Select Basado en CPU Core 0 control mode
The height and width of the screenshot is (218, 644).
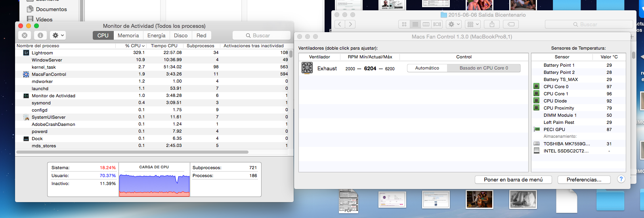pyautogui.click(x=484, y=68)
